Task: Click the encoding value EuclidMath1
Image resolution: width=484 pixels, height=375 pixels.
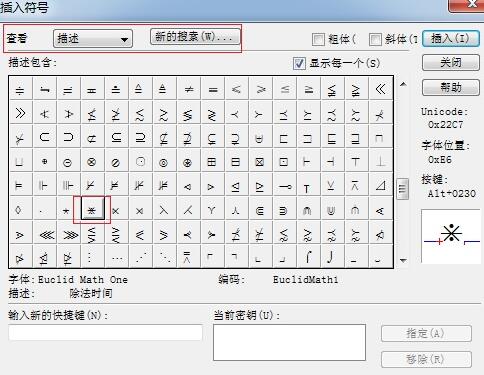Action: point(306,280)
